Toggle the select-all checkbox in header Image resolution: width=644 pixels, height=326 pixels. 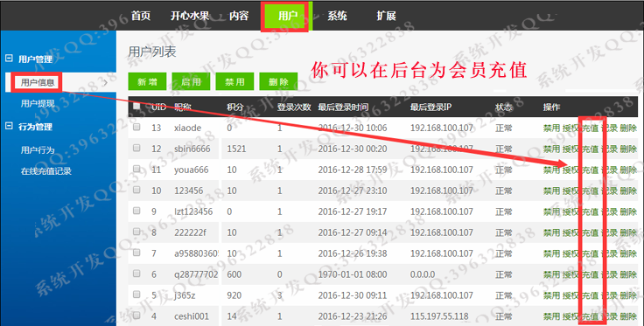tap(136, 107)
